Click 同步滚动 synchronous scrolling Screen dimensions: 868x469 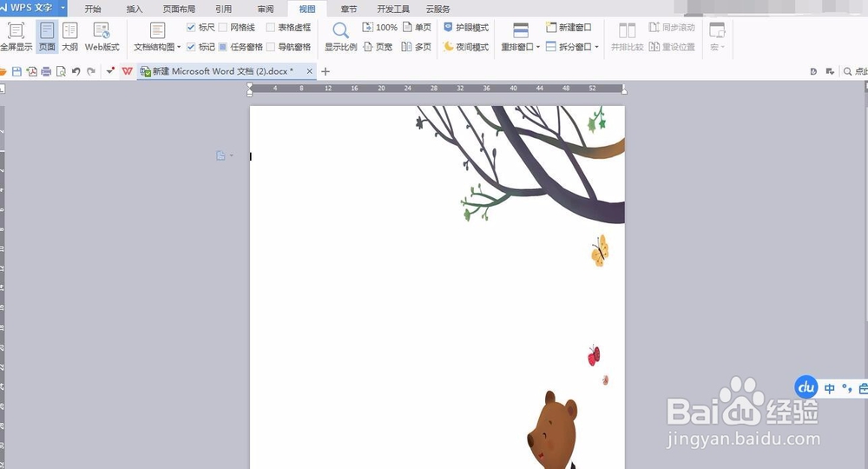[672, 27]
